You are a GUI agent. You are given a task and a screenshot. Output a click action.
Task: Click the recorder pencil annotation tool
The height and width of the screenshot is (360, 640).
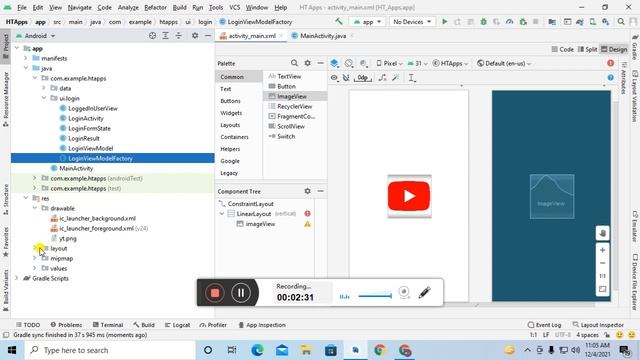(x=424, y=292)
